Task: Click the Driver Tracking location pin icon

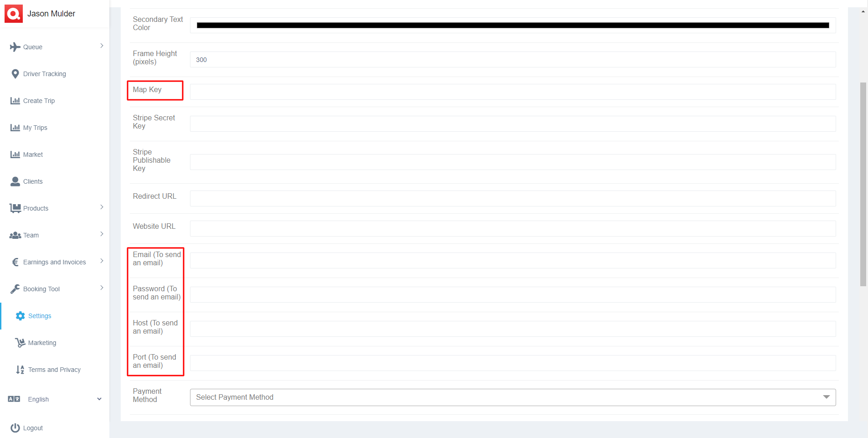Action: [15, 74]
